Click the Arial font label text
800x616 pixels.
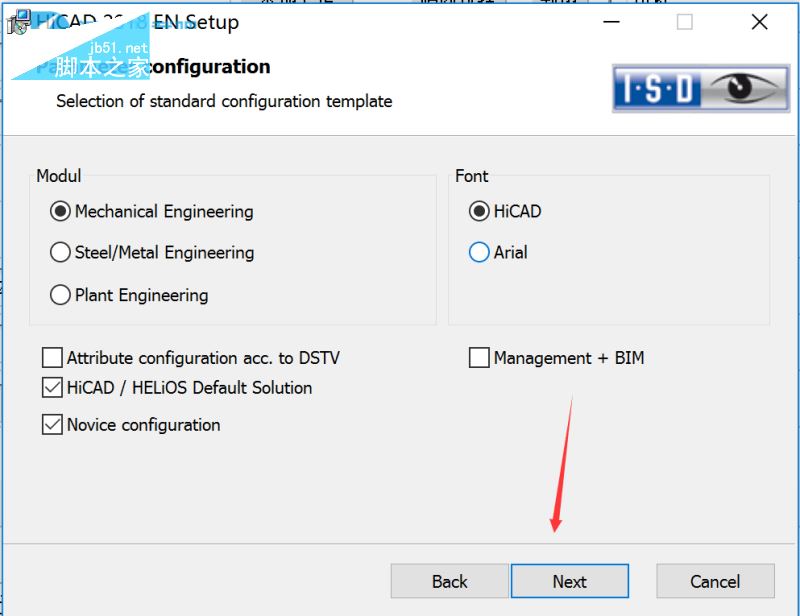coord(510,252)
